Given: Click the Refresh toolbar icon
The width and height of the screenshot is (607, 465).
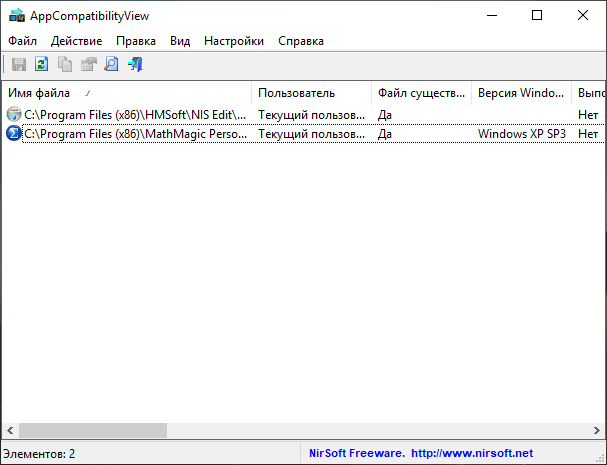Looking at the screenshot, I should point(42,64).
